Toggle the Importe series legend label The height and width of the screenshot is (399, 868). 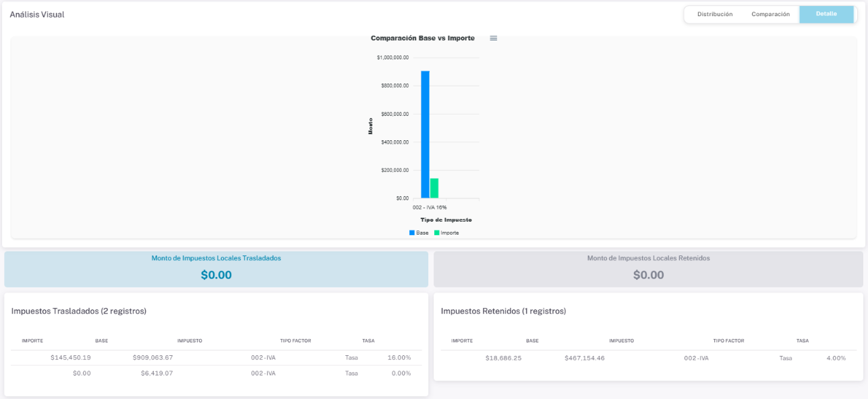(x=450, y=233)
